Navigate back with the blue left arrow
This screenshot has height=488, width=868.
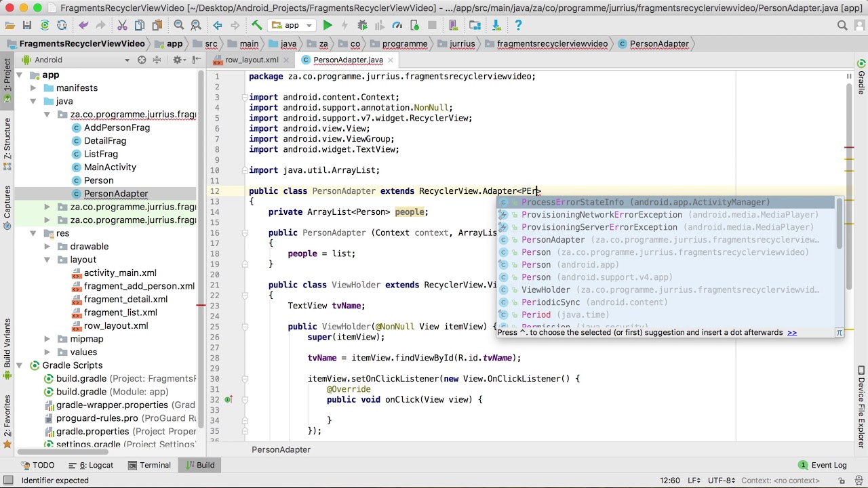click(218, 25)
